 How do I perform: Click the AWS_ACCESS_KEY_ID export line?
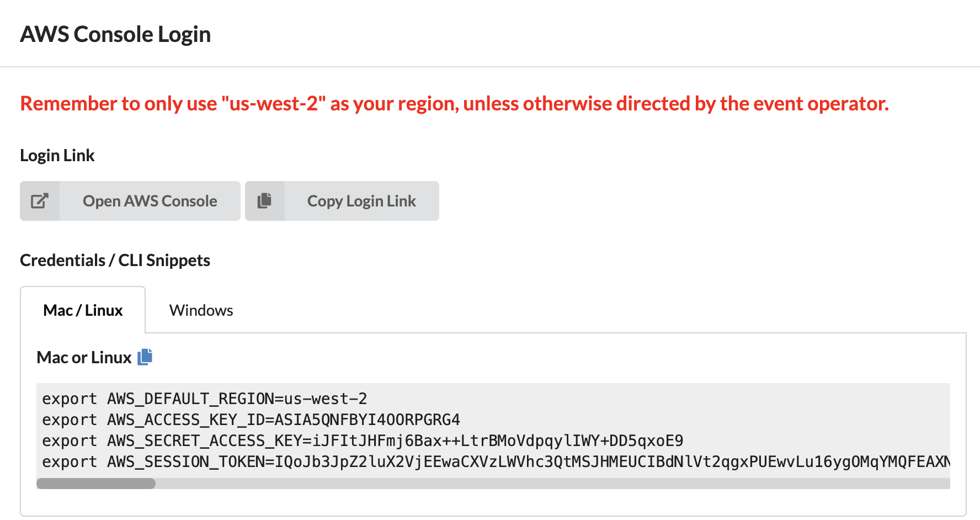coord(251,420)
